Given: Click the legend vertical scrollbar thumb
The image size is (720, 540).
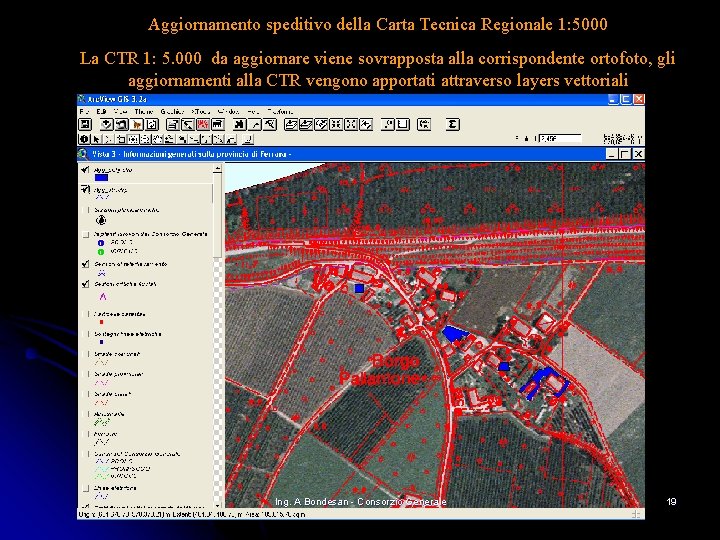Looking at the screenshot, I should click(x=218, y=216).
